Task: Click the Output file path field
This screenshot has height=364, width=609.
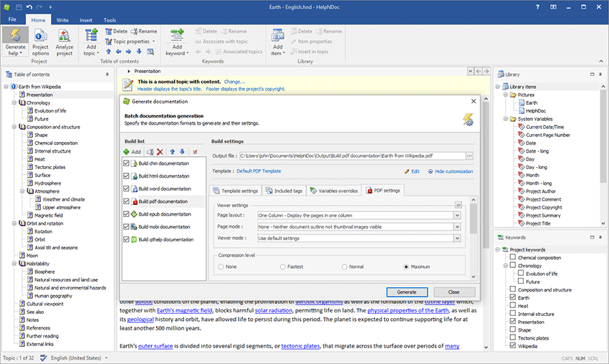Action: (x=351, y=155)
